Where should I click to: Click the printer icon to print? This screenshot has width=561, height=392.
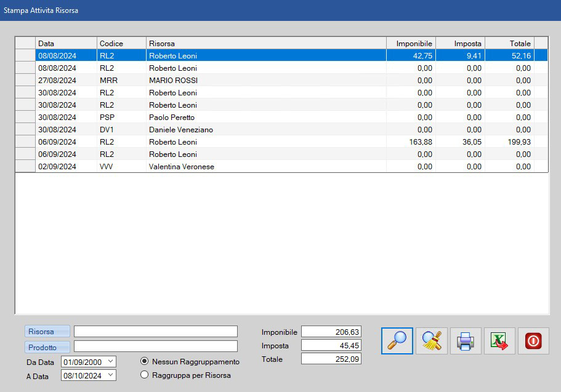click(465, 341)
